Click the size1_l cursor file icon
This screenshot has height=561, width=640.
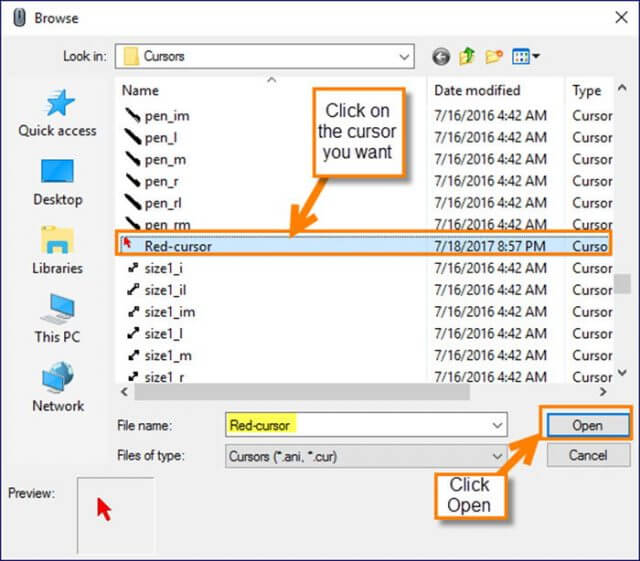point(133,333)
